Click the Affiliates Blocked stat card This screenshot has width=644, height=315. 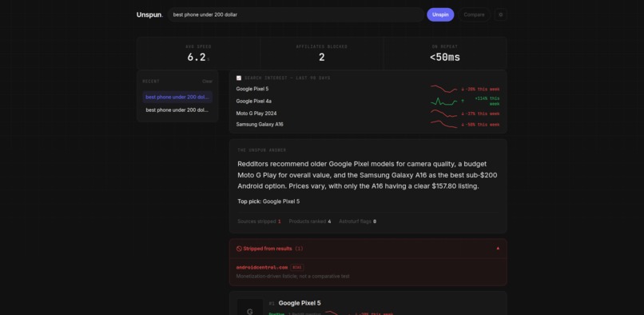[x=321, y=54]
